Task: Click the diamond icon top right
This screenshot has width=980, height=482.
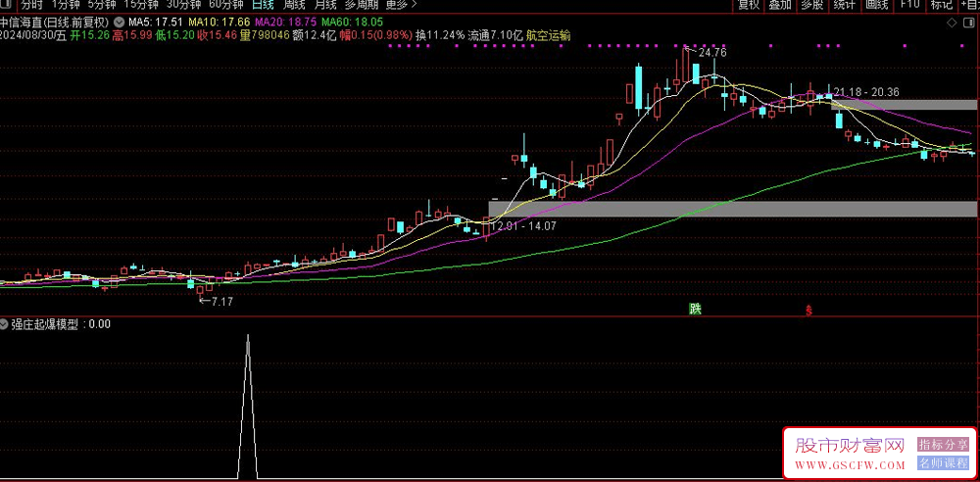Action: click(x=953, y=24)
